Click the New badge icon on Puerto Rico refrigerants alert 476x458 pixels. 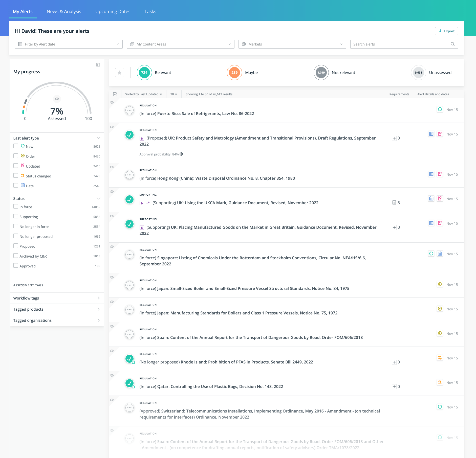tap(440, 109)
